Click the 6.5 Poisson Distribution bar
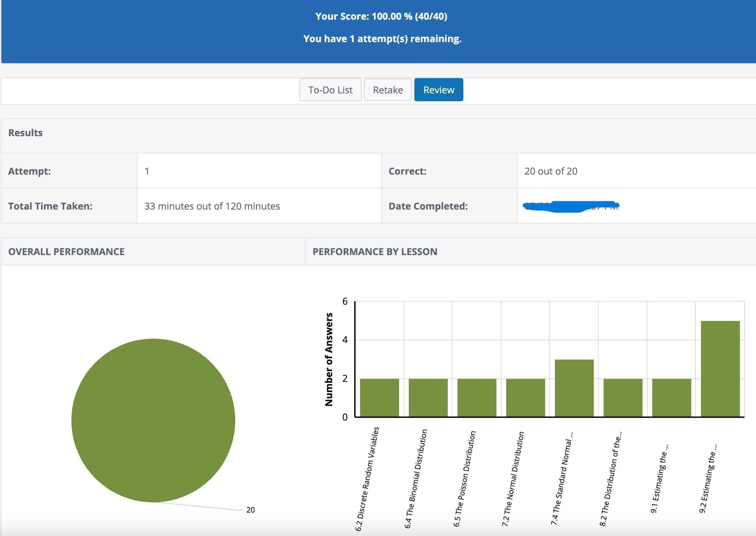 [x=477, y=397]
